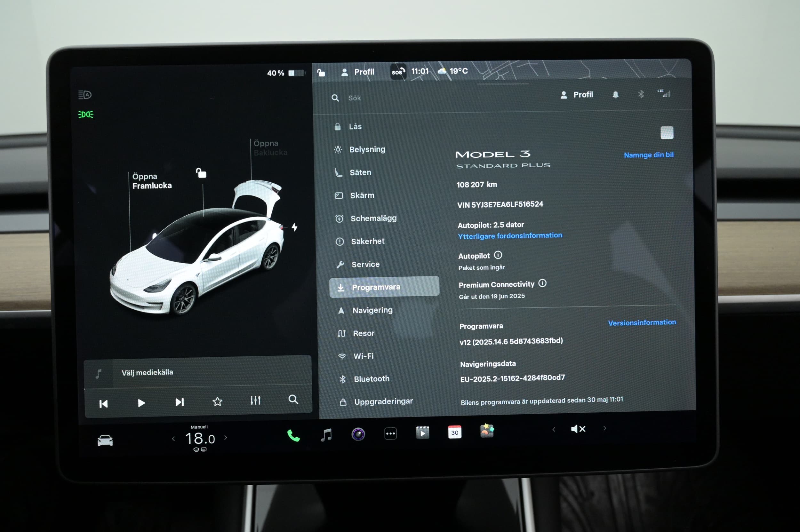800x532 pixels.
Task: Open the phone app in the dock
Action: pos(293,435)
